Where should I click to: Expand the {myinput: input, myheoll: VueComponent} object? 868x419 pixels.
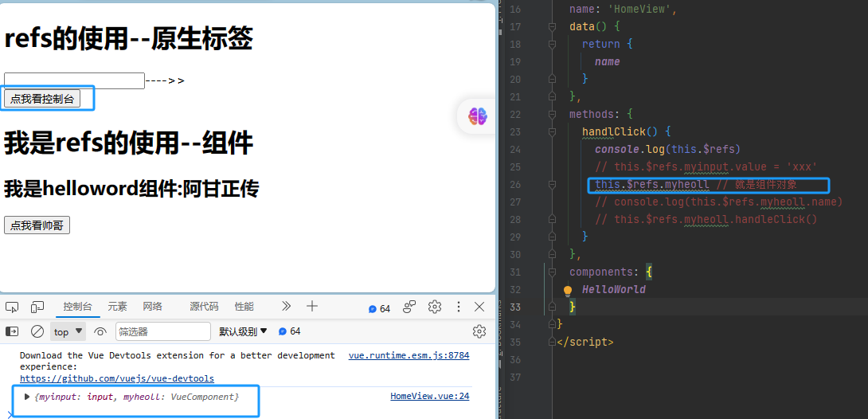[x=26, y=397]
